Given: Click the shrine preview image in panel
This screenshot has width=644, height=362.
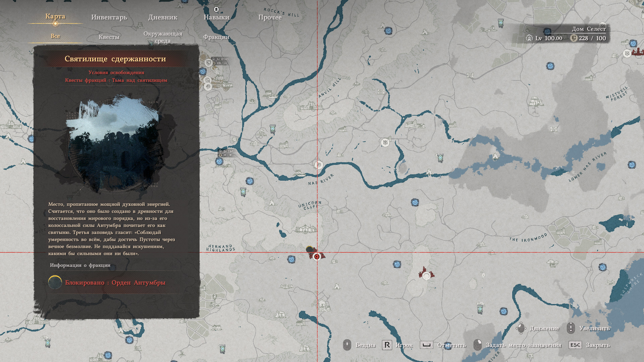Looking at the screenshot, I should (x=114, y=144).
